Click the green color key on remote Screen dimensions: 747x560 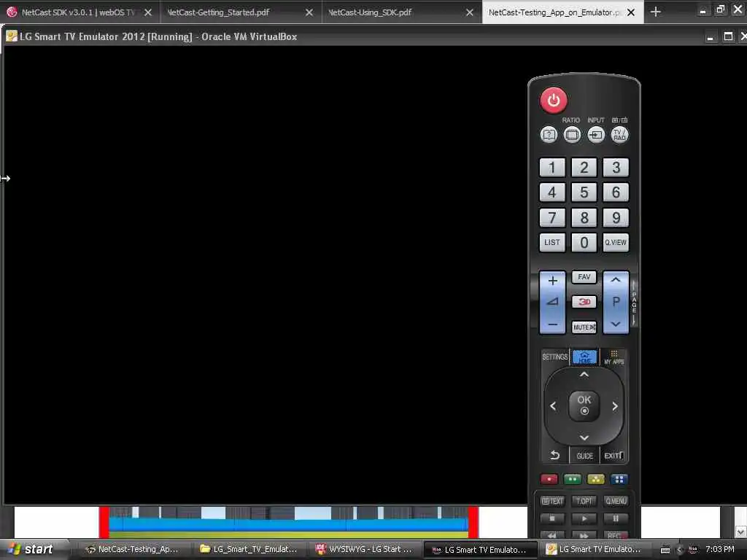coord(572,480)
